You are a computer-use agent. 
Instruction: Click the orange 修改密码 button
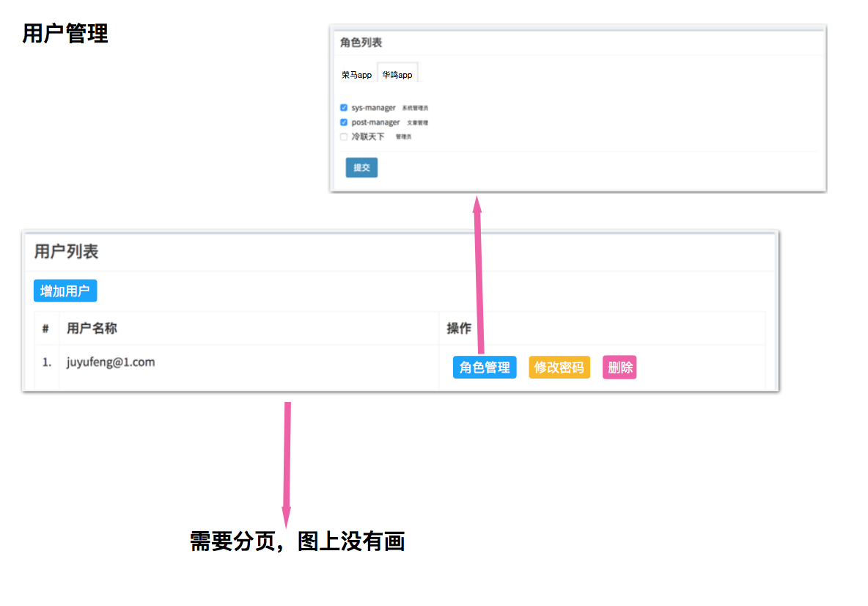(559, 368)
